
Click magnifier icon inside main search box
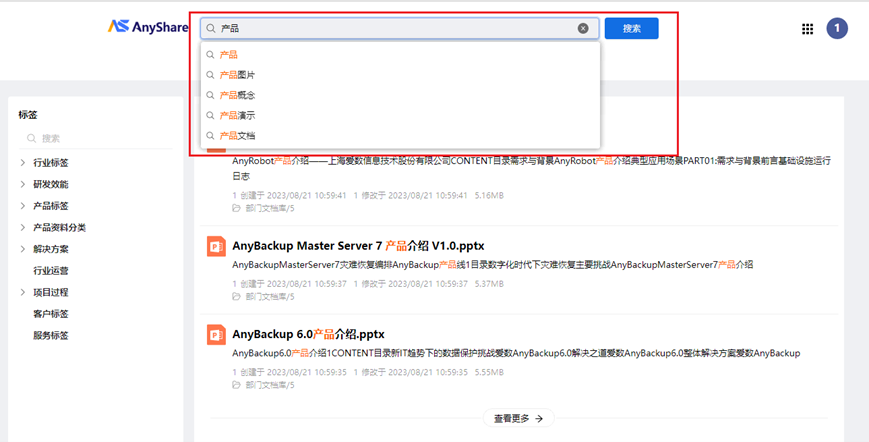211,28
